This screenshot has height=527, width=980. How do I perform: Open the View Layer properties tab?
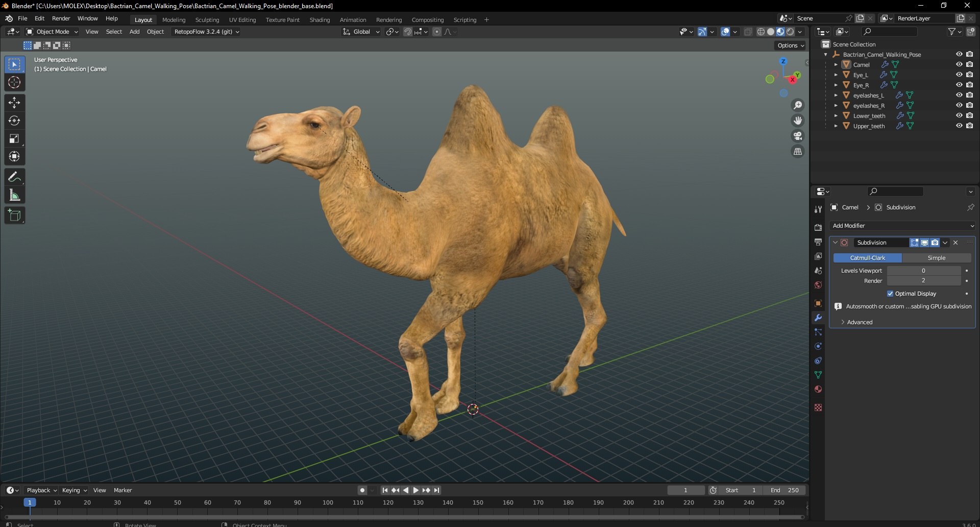coord(818,256)
